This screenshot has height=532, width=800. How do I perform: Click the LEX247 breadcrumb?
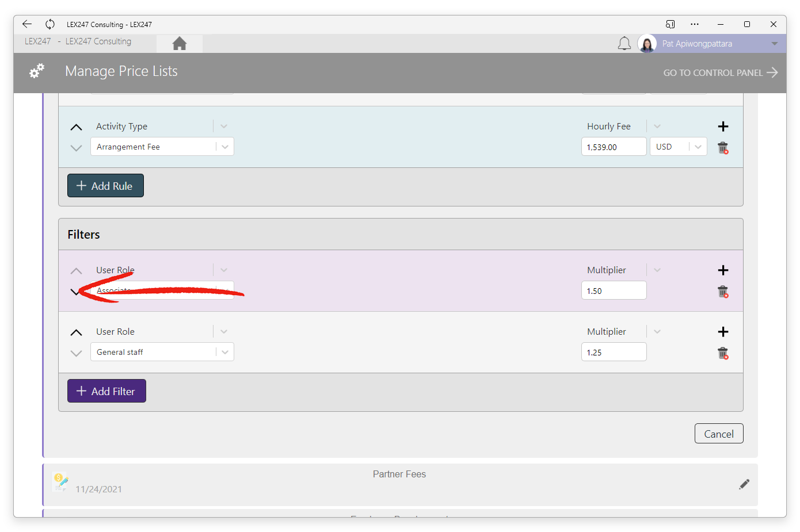click(38, 41)
